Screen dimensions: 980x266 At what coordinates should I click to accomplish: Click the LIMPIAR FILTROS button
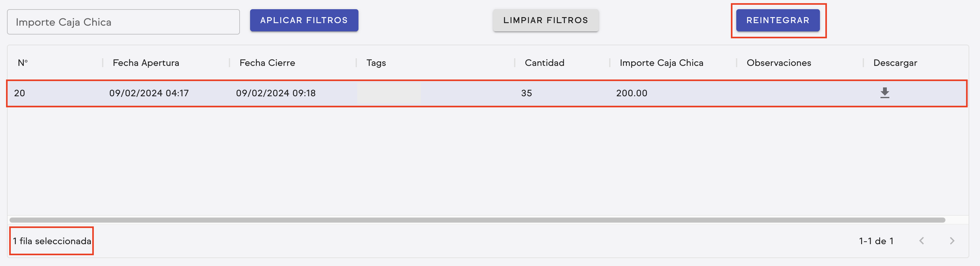(x=545, y=20)
